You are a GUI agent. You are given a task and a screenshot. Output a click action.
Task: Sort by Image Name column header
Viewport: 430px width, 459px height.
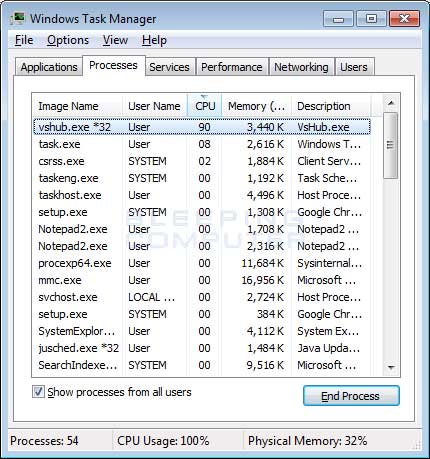(x=77, y=106)
